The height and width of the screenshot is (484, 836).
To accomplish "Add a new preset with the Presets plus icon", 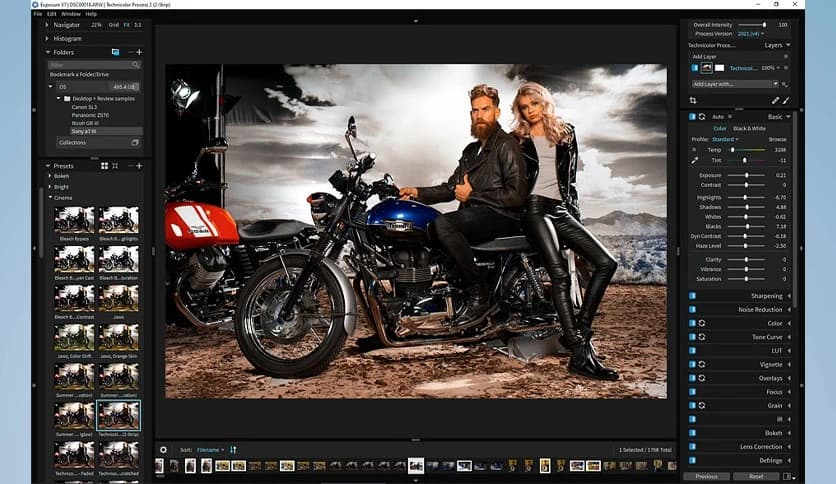I will [139, 166].
